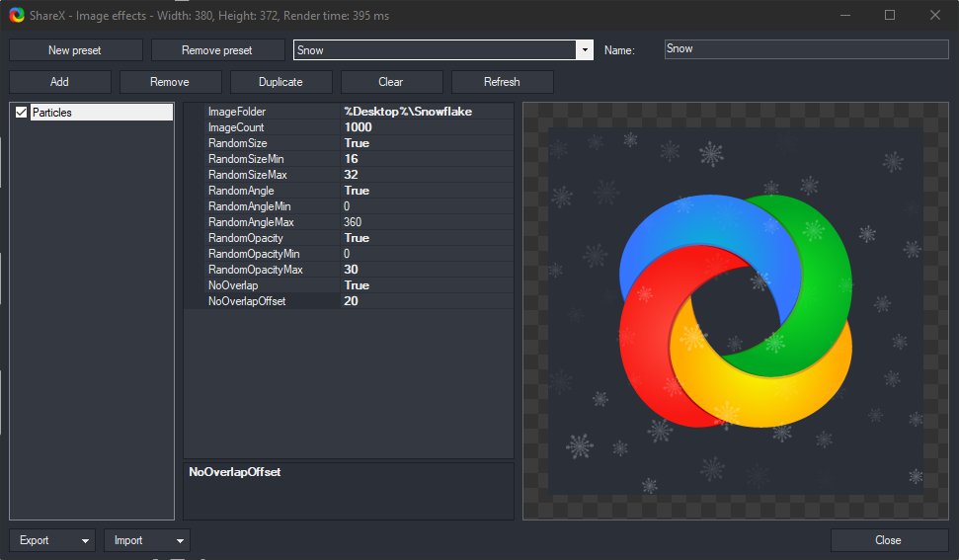The width and height of the screenshot is (959, 560).
Task: Click the Remove effect button
Action: [x=170, y=82]
